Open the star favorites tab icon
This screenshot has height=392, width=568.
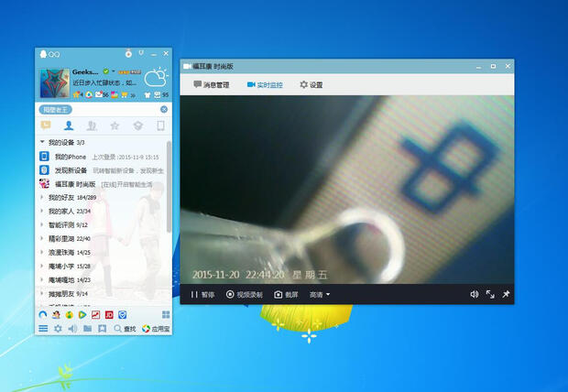pyautogui.click(x=115, y=125)
